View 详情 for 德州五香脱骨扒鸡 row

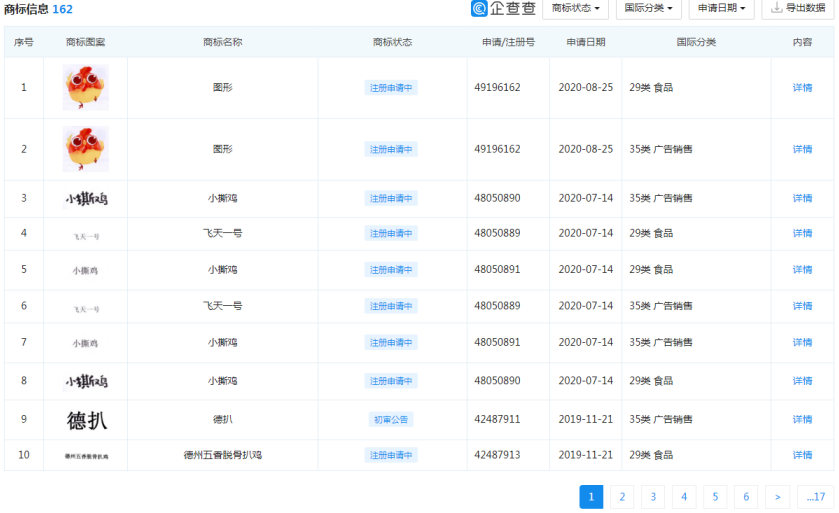(802, 455)
